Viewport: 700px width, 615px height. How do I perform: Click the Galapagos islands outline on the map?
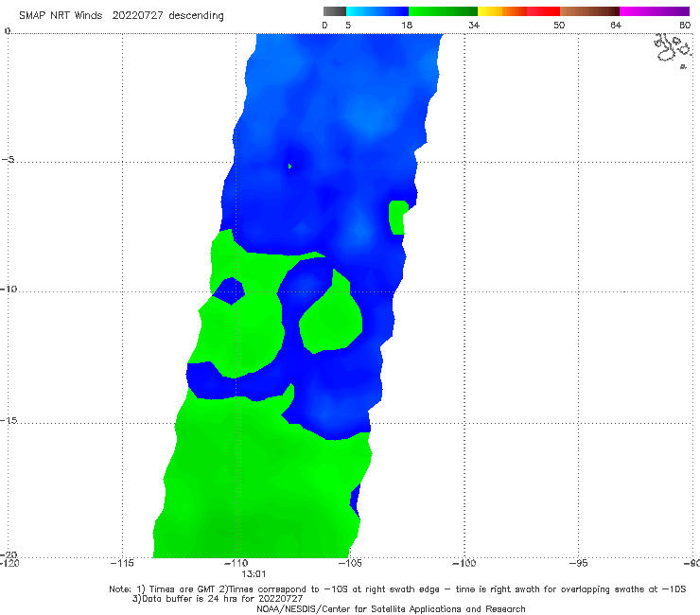673,50
